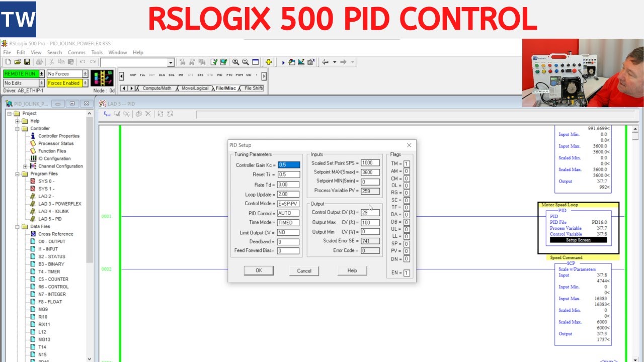Open Controller Properties in project tree
644x362 pixels.
click(x=59, y=136)
